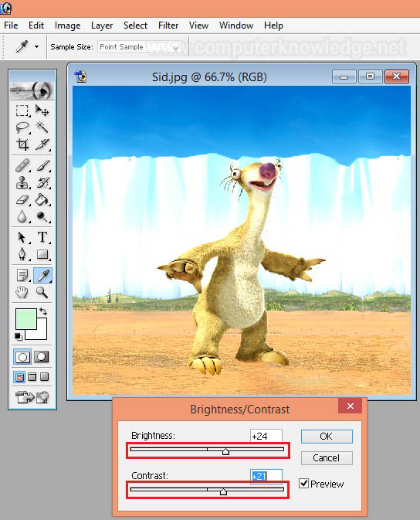420x520 pixels.
Task: Select the Notes tool
Action: pyautogui.click(x=22, y=275)
